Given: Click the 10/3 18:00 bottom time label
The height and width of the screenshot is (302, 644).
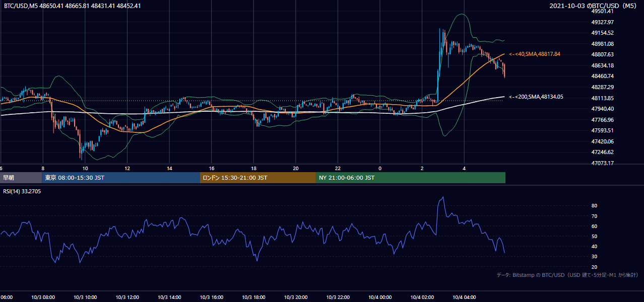Looking at the screenshot, I should tap(253, 297).
